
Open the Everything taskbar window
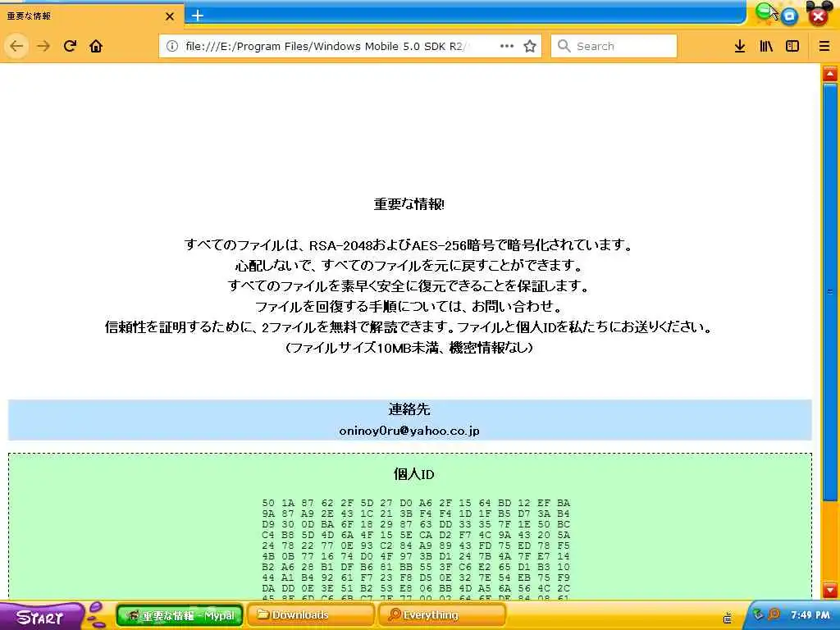point(442,615)
